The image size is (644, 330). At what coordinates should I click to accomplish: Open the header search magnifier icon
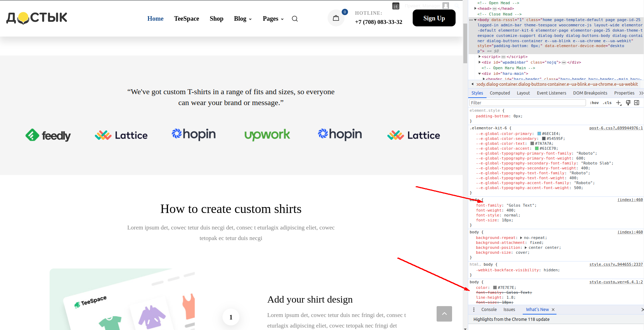click(x=295, y=19)
